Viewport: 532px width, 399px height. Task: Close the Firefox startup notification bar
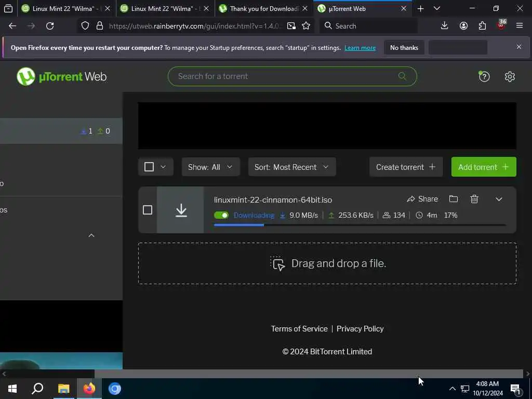519,47
